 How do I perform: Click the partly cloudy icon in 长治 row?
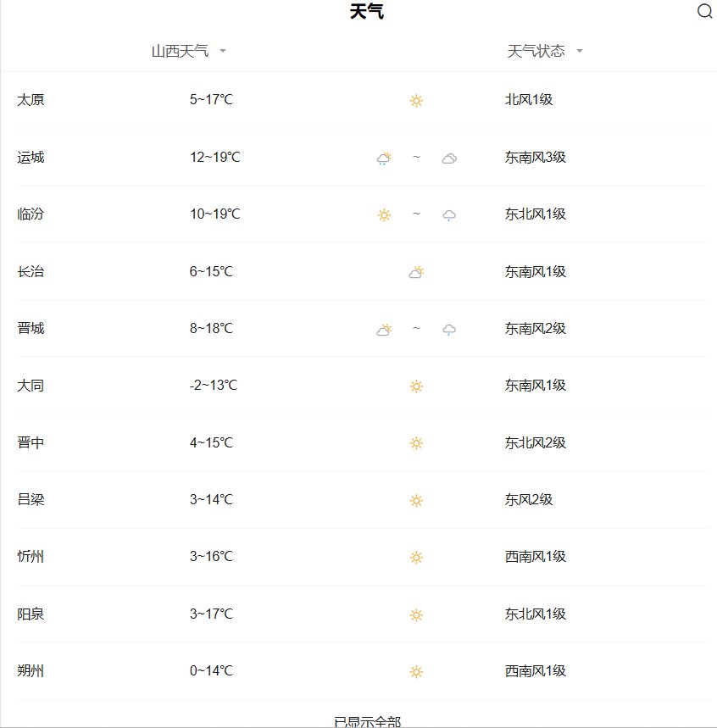tap(416, 272)
